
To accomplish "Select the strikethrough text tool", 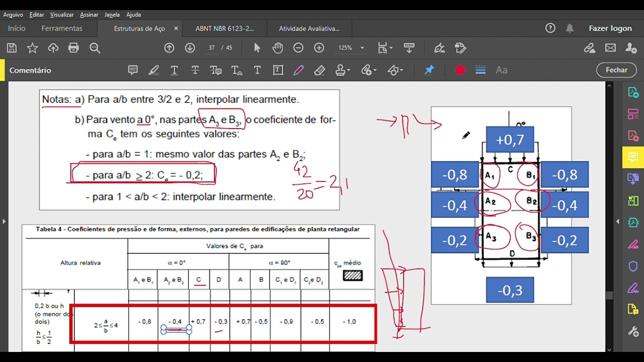I will click(x=195, y=70).
